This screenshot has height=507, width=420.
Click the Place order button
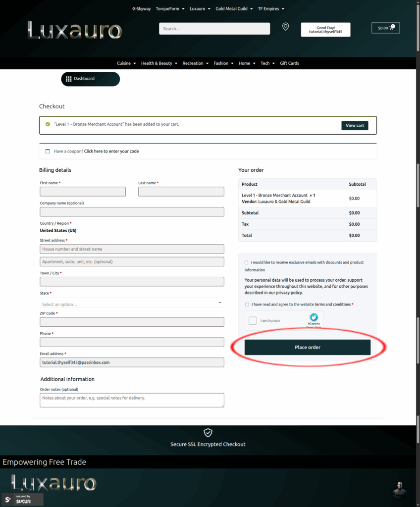coord(308,347)
